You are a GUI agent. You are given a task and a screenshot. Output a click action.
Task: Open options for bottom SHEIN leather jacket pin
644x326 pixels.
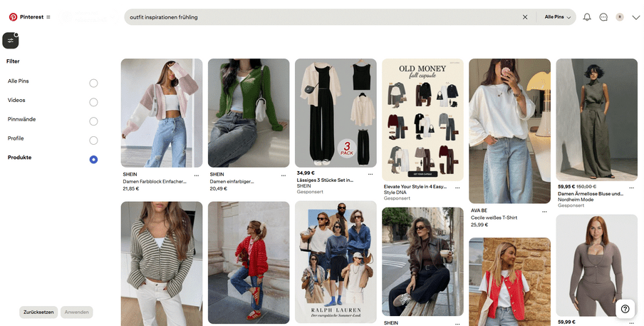(457, 325)
